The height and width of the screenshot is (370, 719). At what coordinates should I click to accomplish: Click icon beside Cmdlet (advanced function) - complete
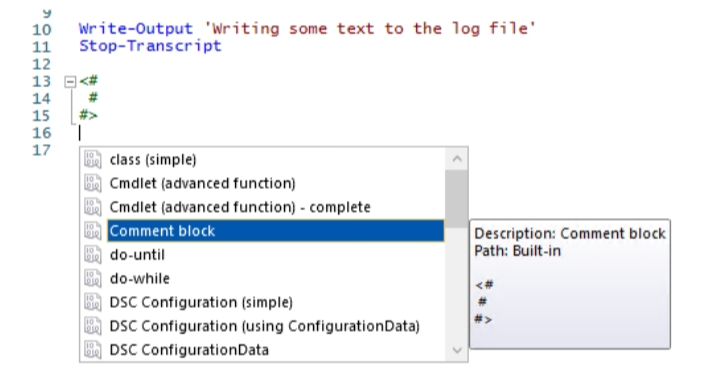[93, 207]
